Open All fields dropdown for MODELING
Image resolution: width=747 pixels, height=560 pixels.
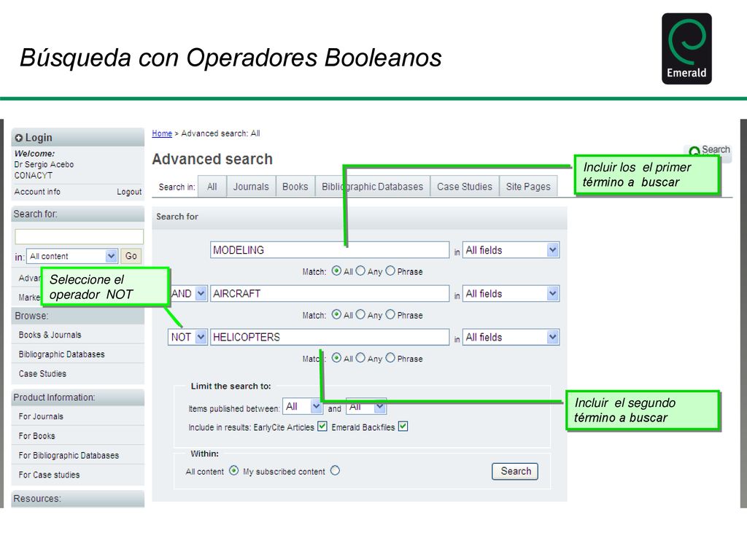click(x=511, y=250)
